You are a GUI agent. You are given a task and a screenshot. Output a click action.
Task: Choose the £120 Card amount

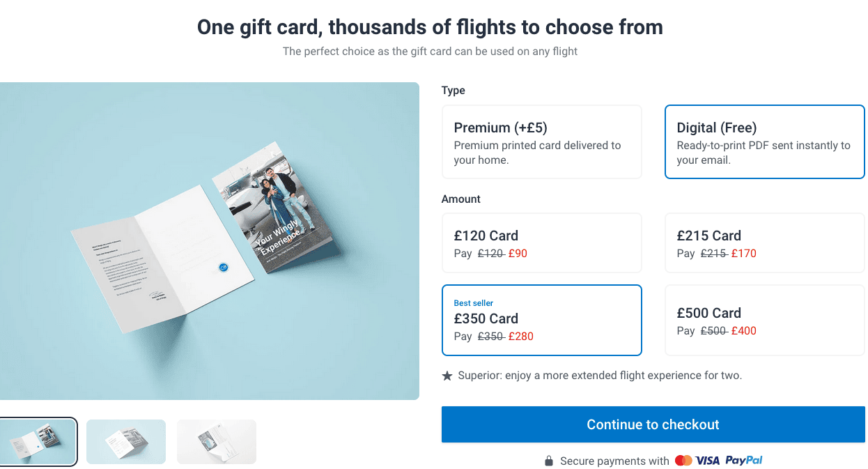point(541,243)
